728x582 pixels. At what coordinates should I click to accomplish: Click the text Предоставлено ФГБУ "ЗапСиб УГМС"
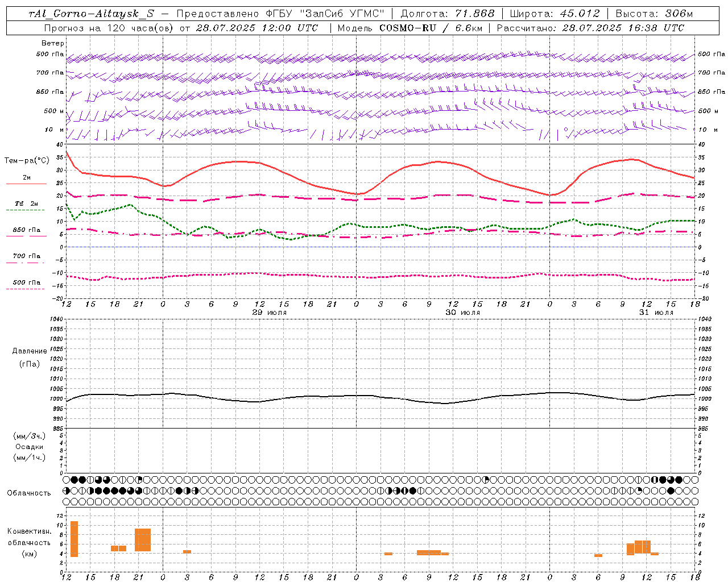click(x=281, y=14)
